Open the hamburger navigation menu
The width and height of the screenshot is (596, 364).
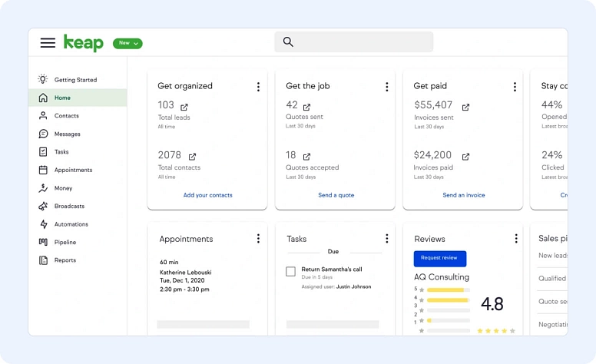(48, 43)
